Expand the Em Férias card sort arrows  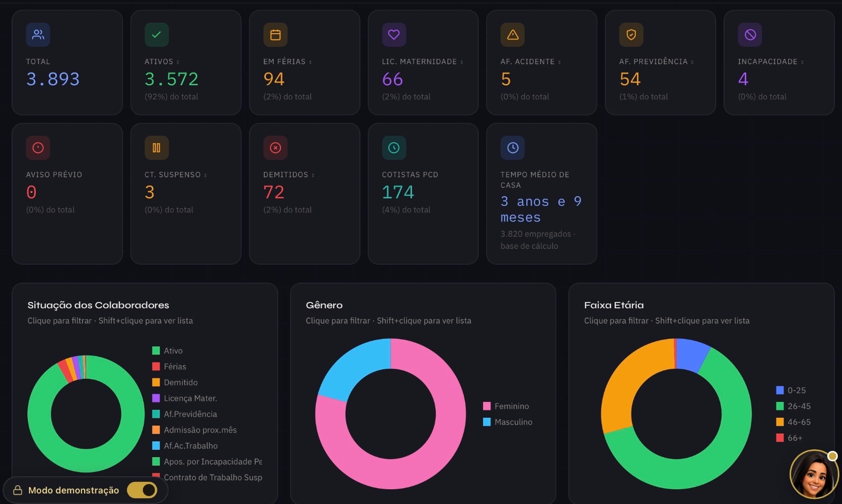310,62
